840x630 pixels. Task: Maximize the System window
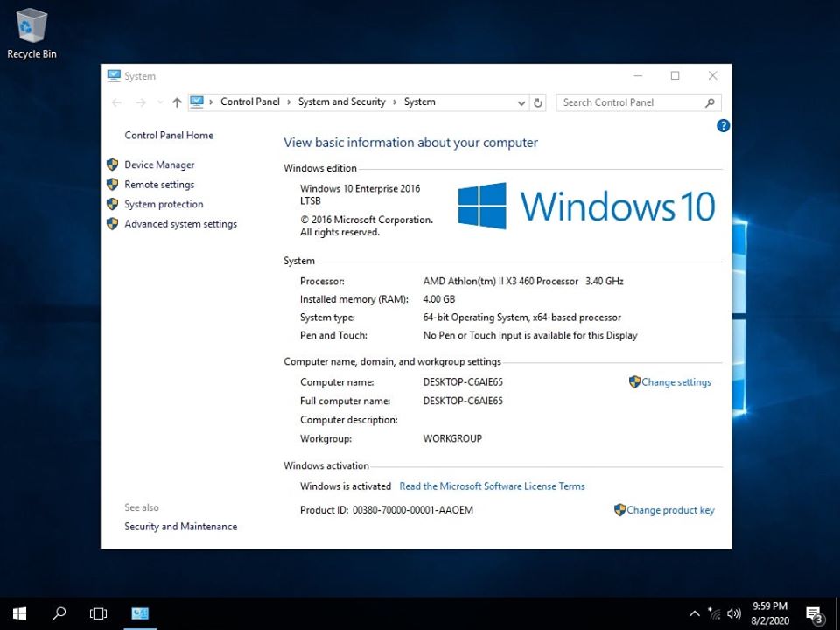point(675,75)
